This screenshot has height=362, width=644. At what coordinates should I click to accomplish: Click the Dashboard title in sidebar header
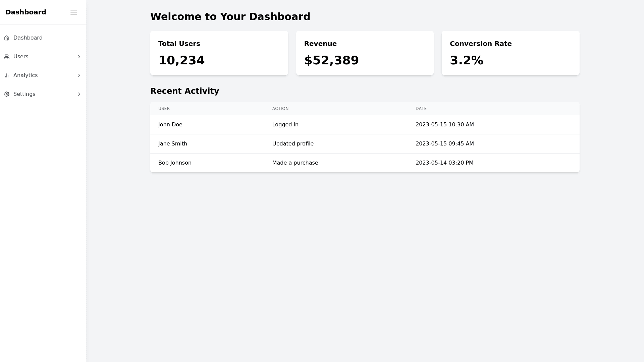26,12
